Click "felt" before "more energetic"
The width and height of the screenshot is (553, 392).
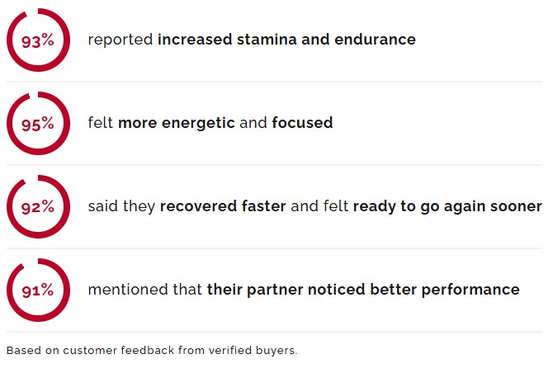[x=101, y=123]
